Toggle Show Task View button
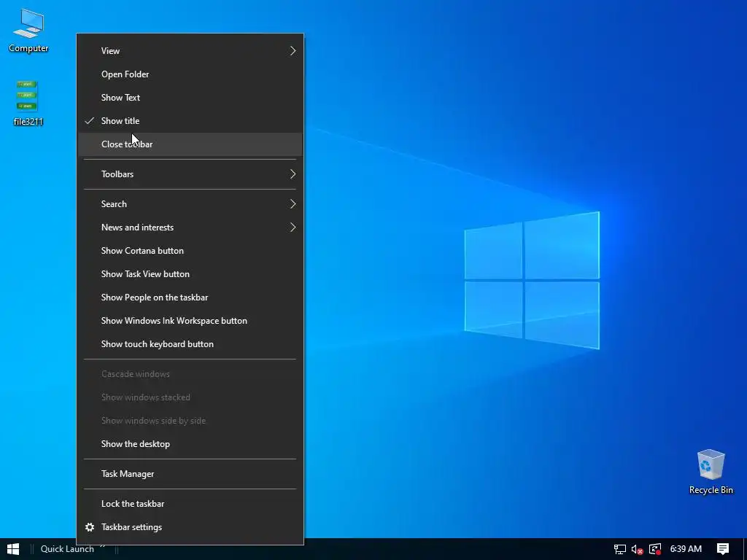The height and width of the screenshot is (560, 747). pos(190,274)
